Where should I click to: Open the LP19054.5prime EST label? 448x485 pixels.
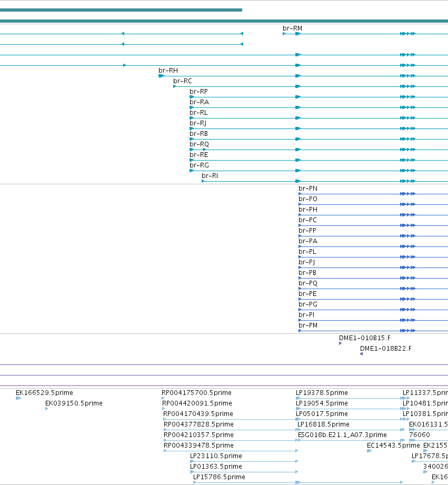322,403
